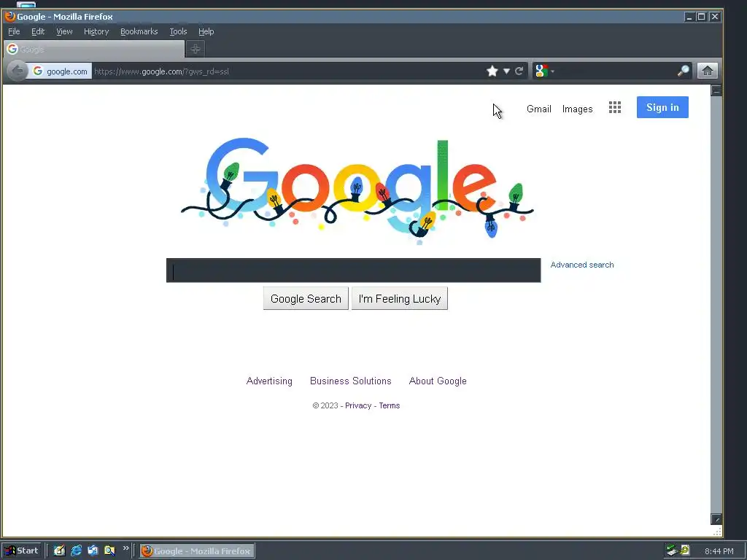
Task: Focus the Google search input box
Action: (x=354, y=271)
